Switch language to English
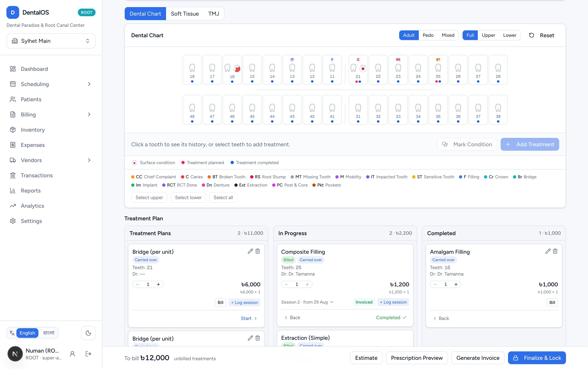 pyautogui.click(x=27, y=333)
